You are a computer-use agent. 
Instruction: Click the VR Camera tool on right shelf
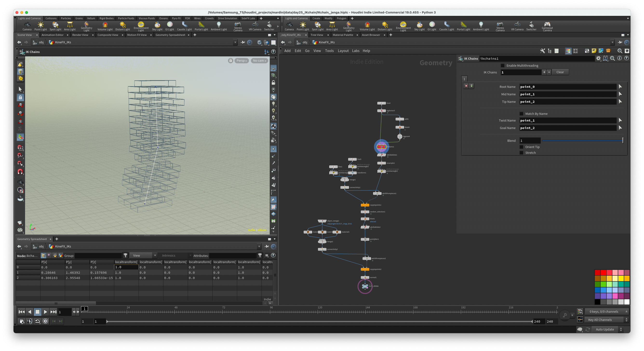click(517, 26)
